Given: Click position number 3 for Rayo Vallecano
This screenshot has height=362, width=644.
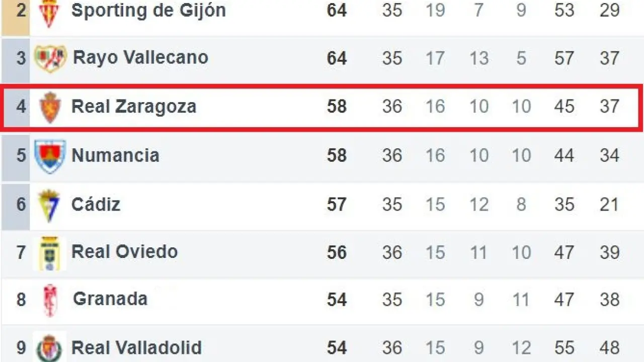Looking at the screenshot, I should point(21,58).
